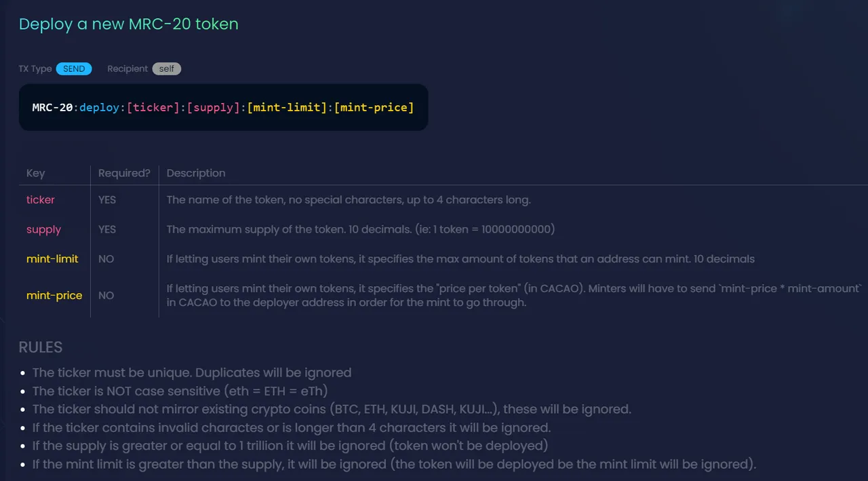Image resolution: width=868 pixels, height=481 pixels.
Task: Click the Recipient label
Action: 127,69
